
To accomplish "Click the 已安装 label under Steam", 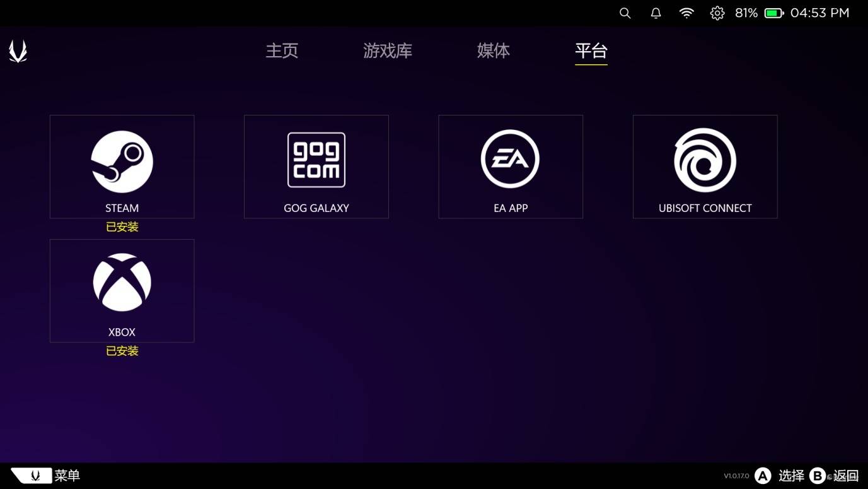I will pyautogui.click(x=122, y=227).
